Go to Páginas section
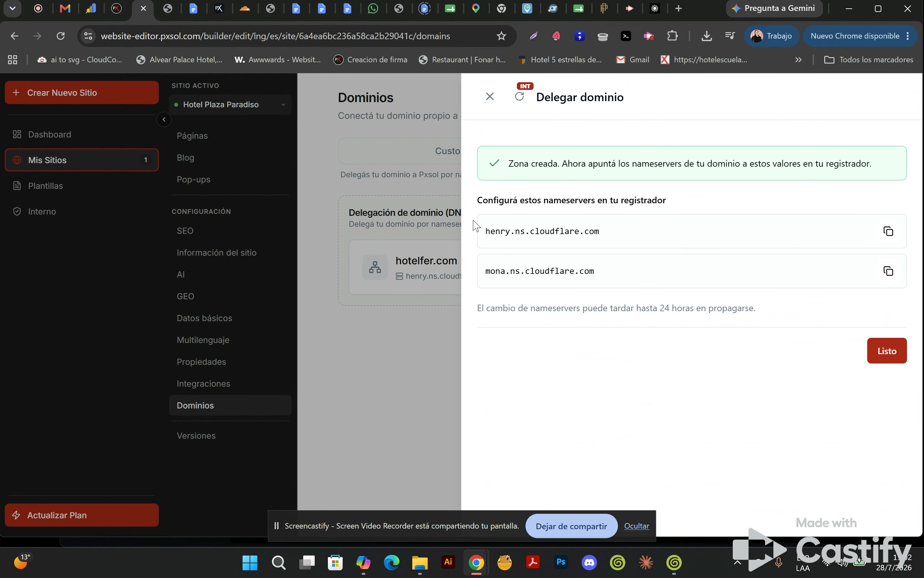Viewport: 924px width, 578px height. pos(230,136)
